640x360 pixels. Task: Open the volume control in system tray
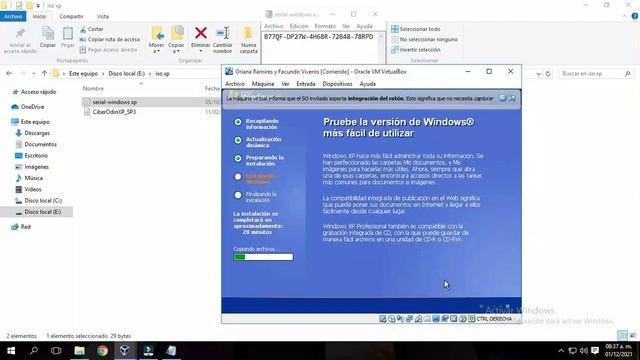584,351
